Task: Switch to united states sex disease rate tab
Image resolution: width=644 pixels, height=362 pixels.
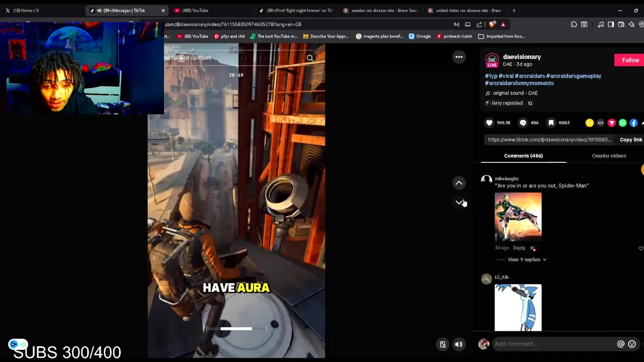Action: click(465, 10)
